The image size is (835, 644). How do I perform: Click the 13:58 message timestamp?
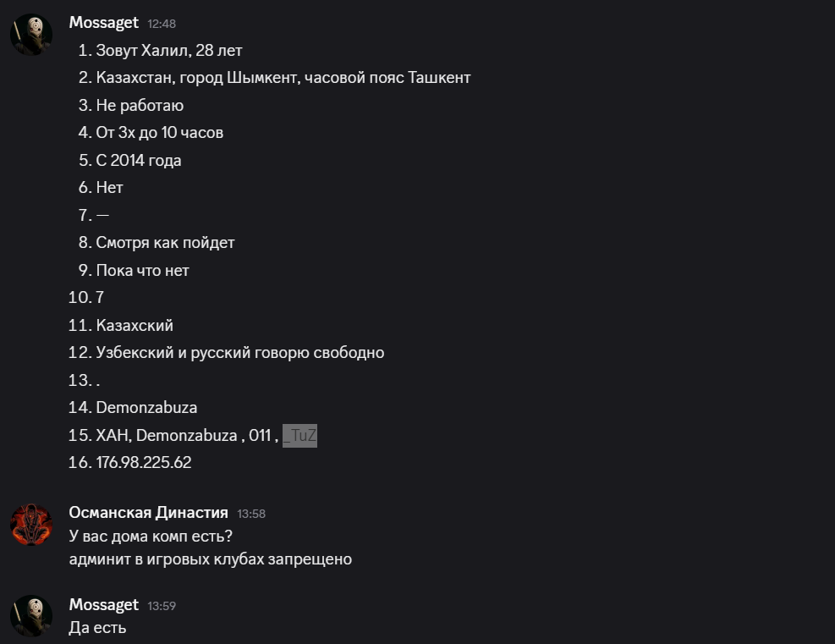[251, 513]
